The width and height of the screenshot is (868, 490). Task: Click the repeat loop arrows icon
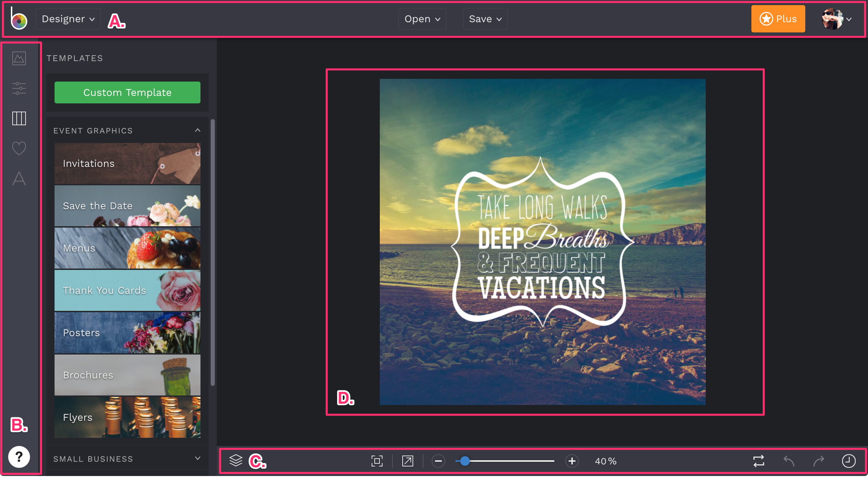tap(759, 461)
